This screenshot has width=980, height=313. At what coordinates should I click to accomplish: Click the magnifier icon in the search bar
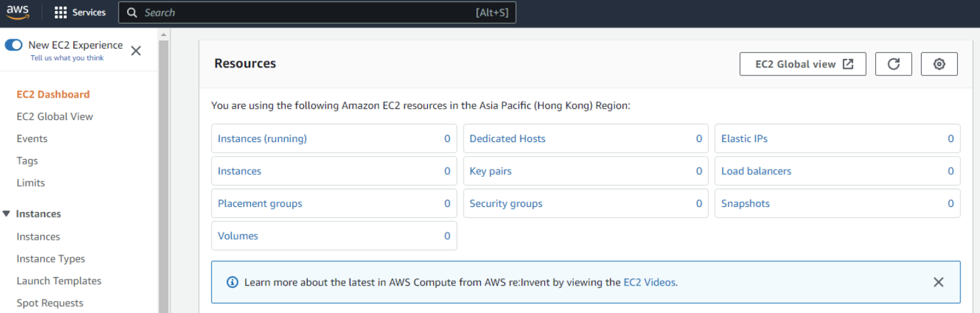[132, 12]
